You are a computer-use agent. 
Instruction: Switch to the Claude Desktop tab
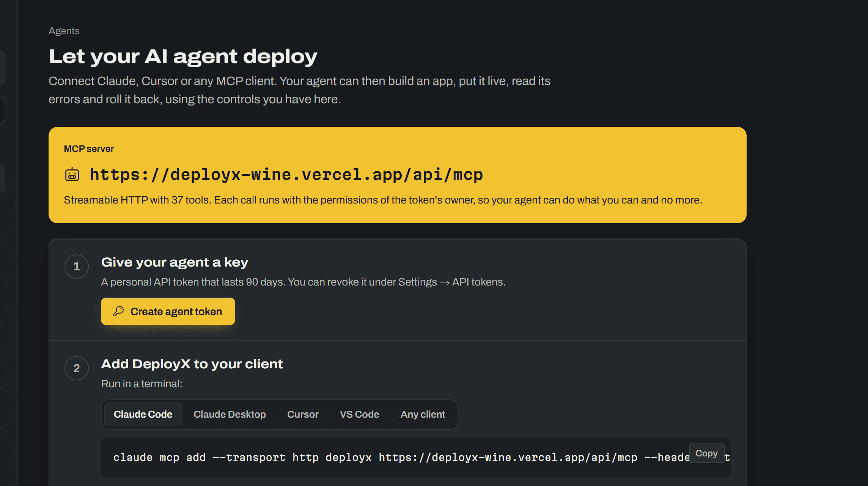coord(230,414)
